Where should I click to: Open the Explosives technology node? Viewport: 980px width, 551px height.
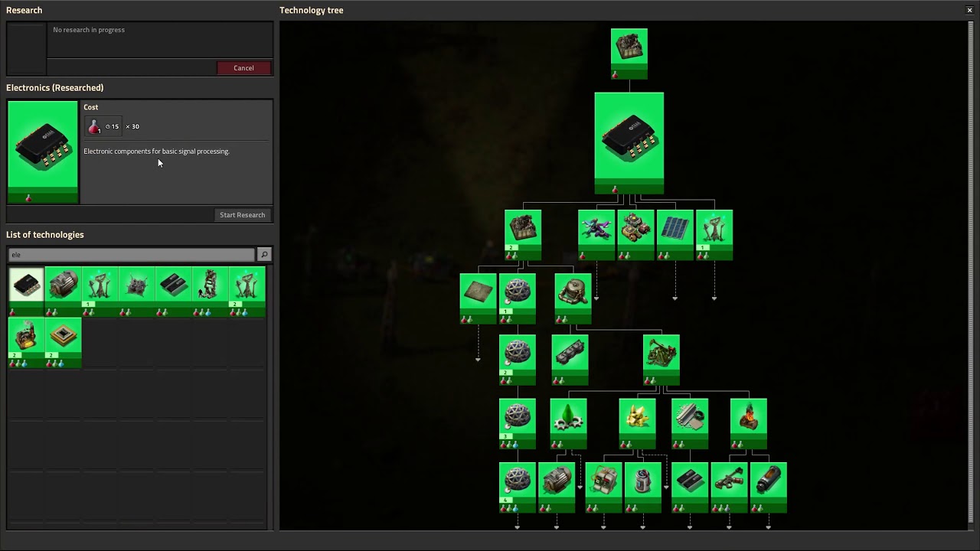click(x=604, y=487)
